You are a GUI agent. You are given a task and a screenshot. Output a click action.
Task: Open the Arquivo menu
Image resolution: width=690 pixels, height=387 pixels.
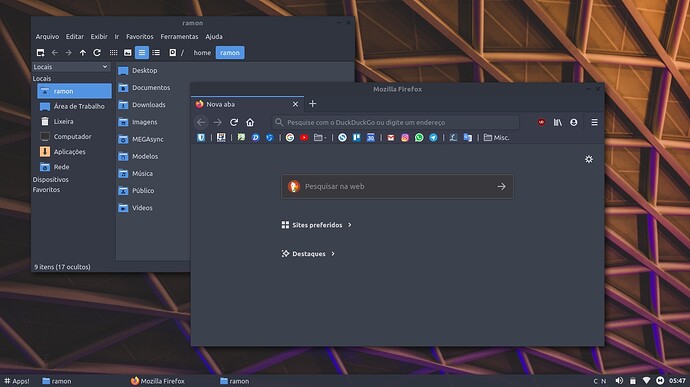tap(47, 37)
